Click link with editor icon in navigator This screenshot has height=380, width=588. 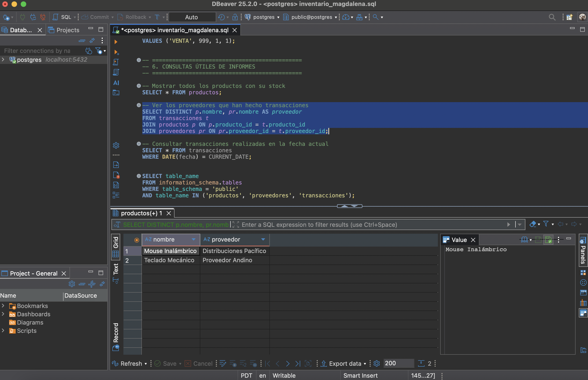(92, 40)
